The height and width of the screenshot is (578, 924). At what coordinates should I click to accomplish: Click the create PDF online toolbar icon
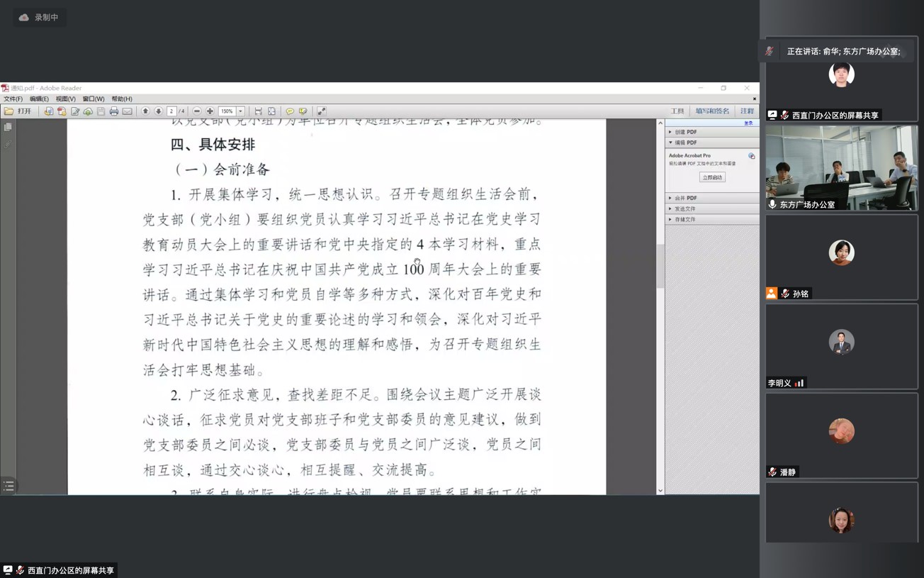[x=48, y=111]
